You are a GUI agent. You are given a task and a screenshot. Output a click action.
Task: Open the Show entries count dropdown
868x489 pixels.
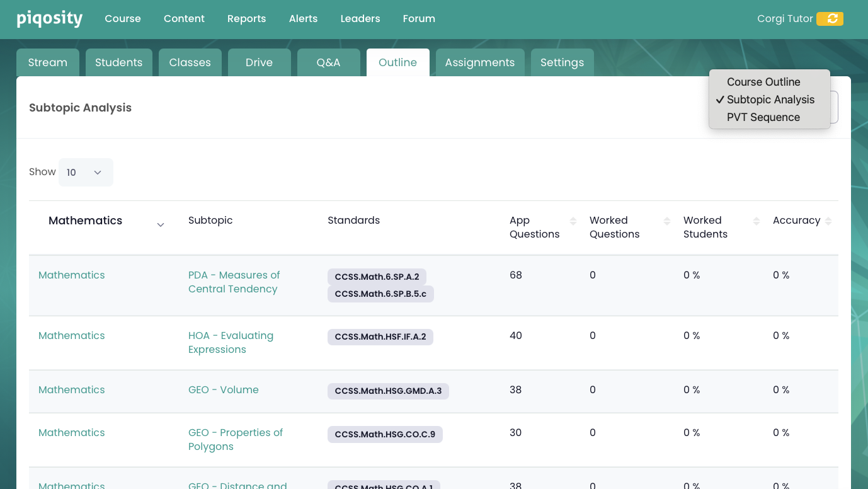(x=85, y=173)
